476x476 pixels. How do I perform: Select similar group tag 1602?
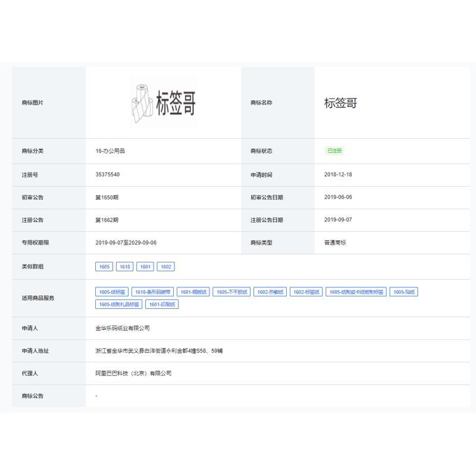(x=166, y=267)
